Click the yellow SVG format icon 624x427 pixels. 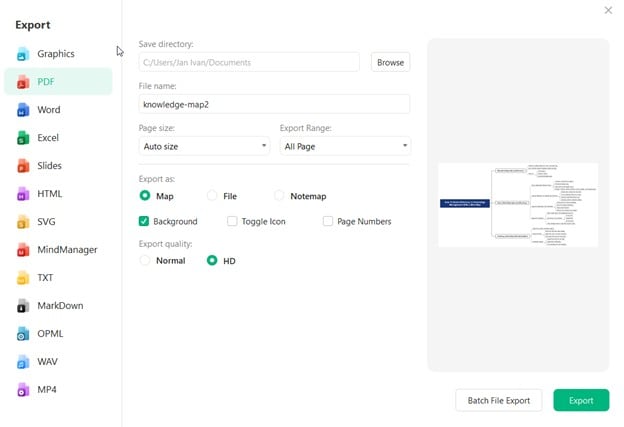[x=23, y=222]
